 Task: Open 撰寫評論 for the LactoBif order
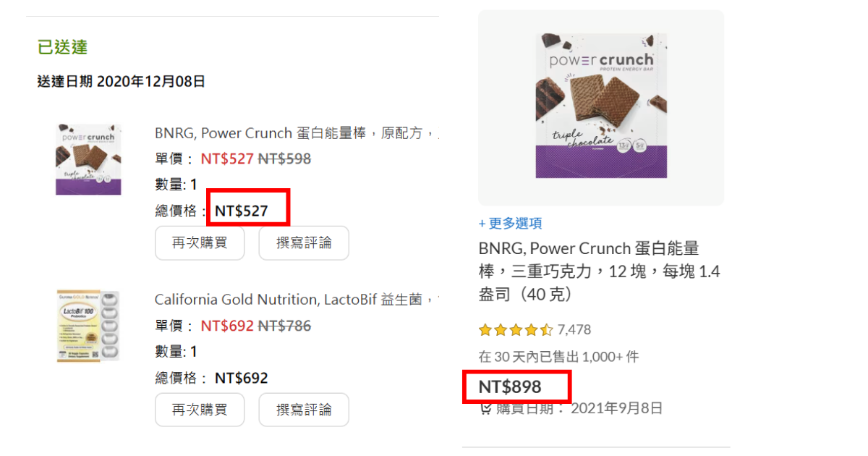[x=303, y=410]
